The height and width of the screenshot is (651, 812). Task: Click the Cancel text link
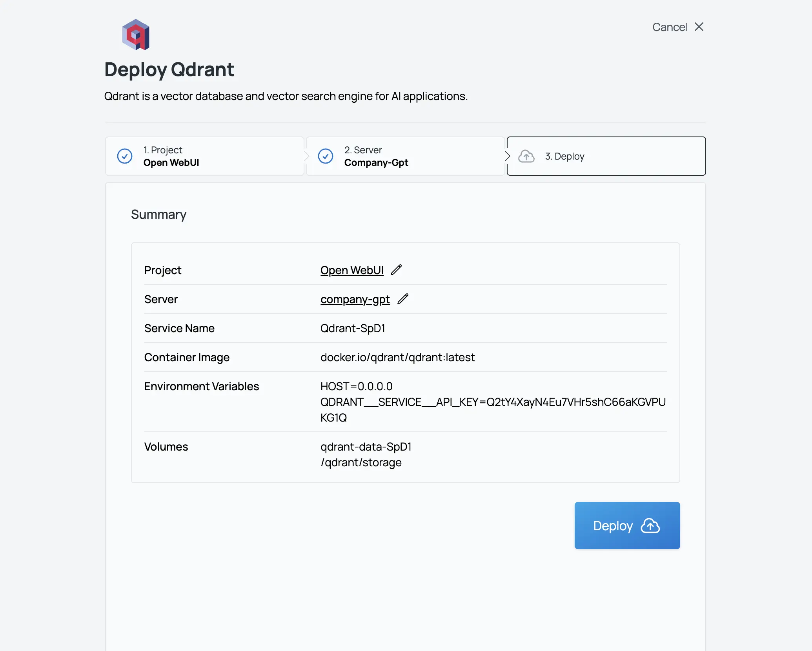click(670, 27)
